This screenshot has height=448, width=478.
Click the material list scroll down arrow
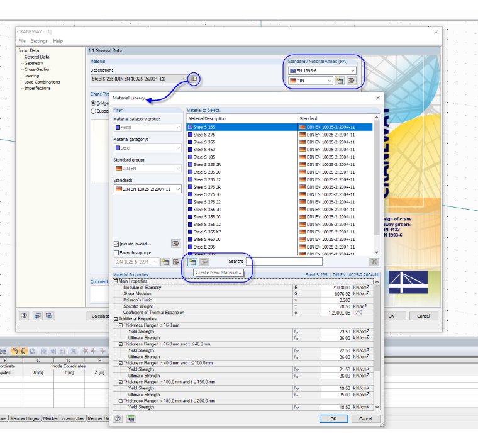[x=377, y=252]
